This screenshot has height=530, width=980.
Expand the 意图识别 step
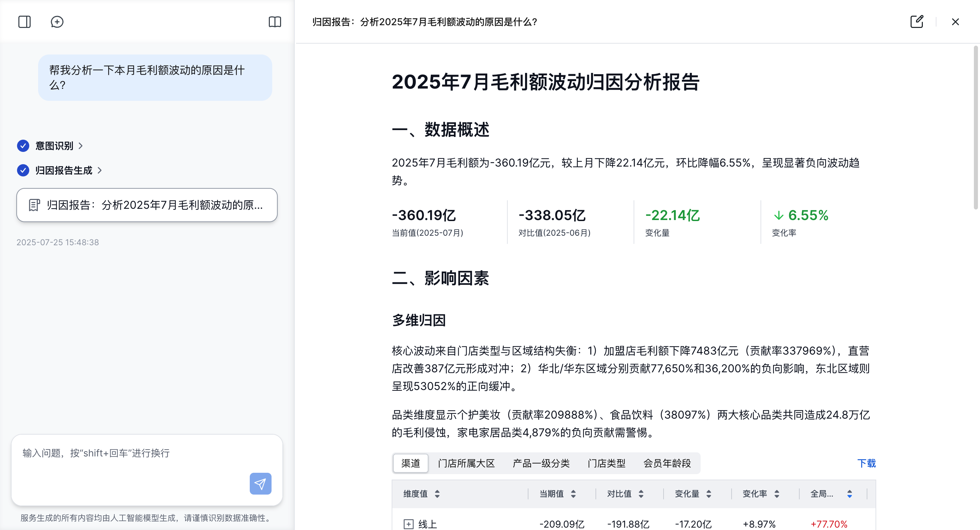pos(81,146)
